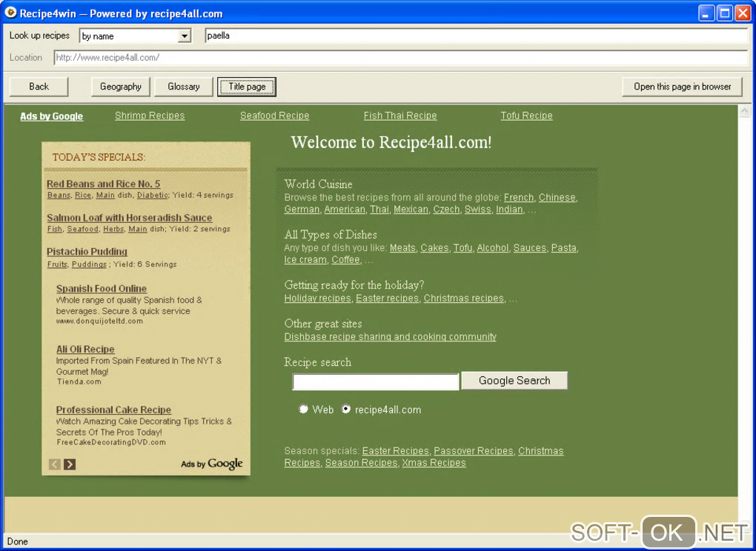Click the Coffee link
This screenshot has width=756, height=551.
tap(345, 260)
